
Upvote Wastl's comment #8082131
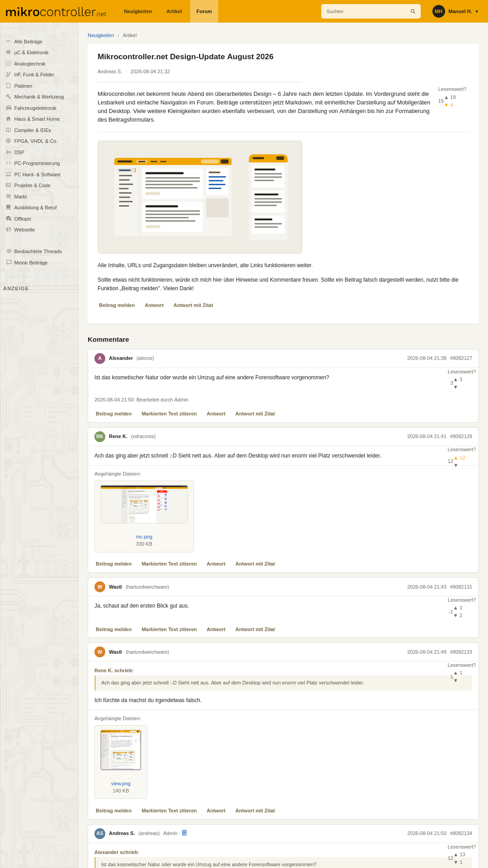(455, 608)
